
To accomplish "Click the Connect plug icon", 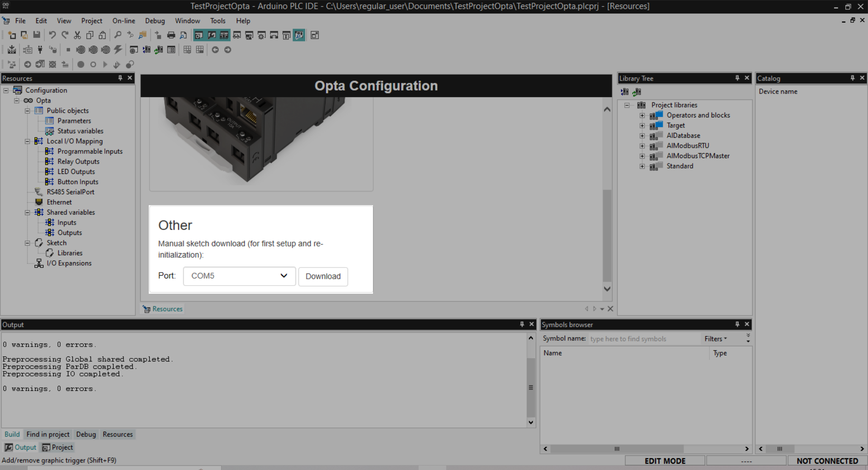I will pyautogui.click(x=40, y=50).
